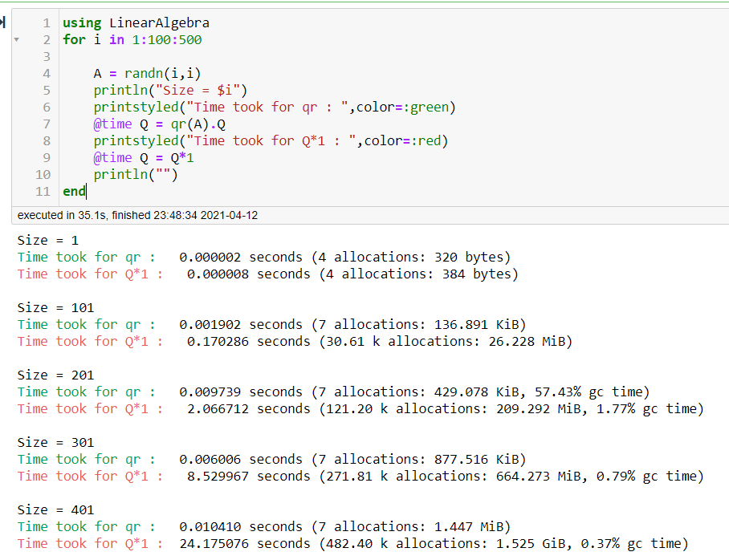Click the println("Size = $i") line

[x=170, y=91]
